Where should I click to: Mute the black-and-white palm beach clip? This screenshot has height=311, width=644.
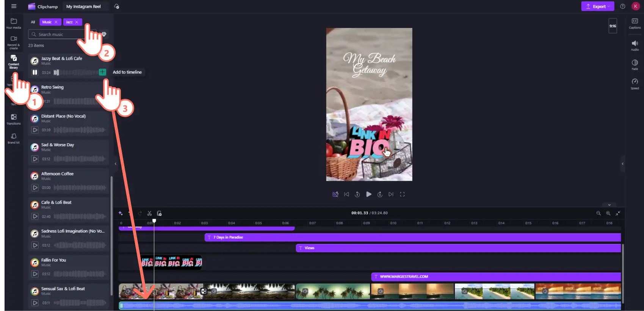[214, 291]
